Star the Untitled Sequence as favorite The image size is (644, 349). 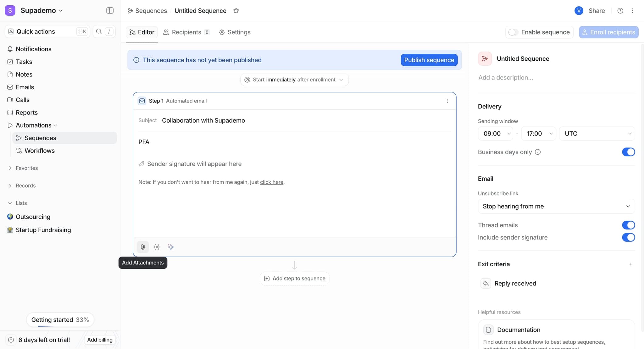[236, 10]
